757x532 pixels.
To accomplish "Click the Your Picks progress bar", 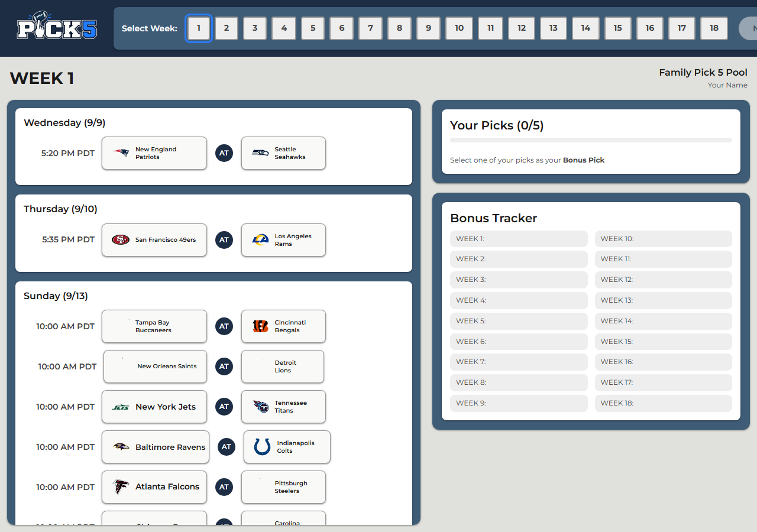I will pyautogui.click(x=591, y=140).
